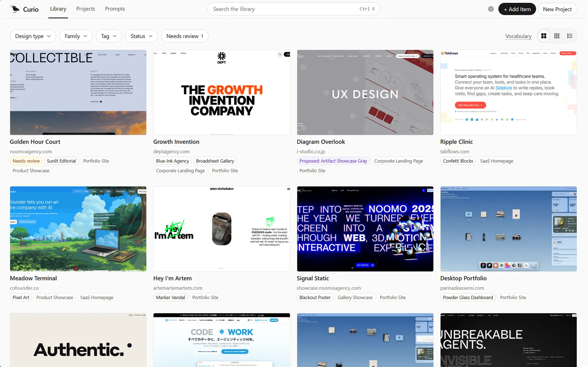Click the Meadow Terminal title
This screenshot has height=367, width=588.
(33, 278)
